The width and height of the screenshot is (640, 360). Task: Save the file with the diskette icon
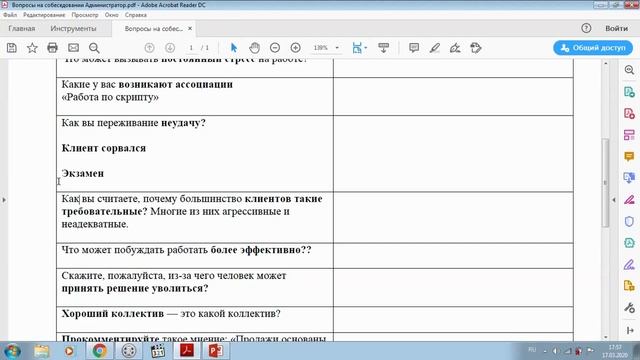(x=12, y=48)
